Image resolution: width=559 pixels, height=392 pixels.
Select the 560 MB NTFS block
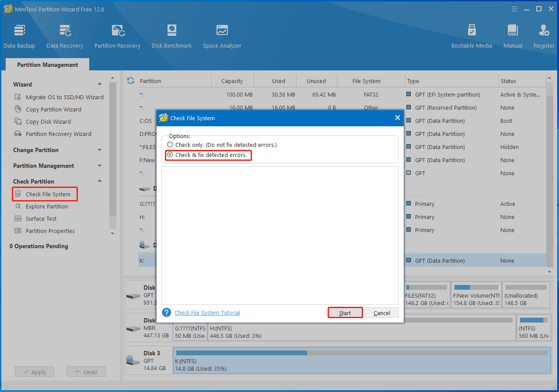tap(534, 327)
